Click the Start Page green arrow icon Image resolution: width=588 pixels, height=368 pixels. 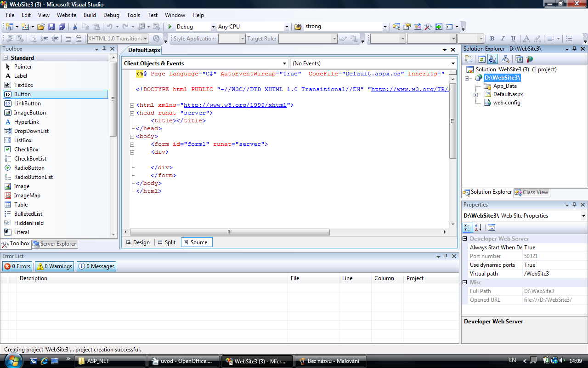tap(439, 27)
